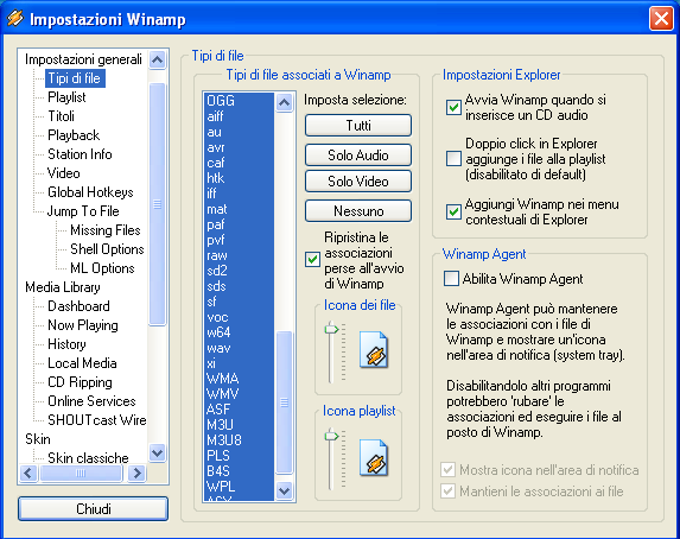Enable the 'Abilita Winamp Agent' checkbox
Viewport: 680px width, 539px height.
pyautogui.click(x=451, y=278)
